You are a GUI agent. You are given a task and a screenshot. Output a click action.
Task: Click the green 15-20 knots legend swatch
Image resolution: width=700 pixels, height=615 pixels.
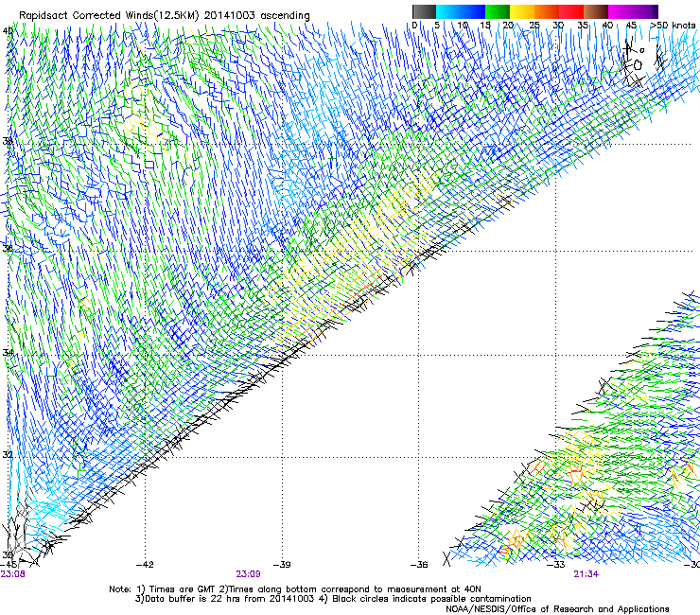tap(498, 11)
